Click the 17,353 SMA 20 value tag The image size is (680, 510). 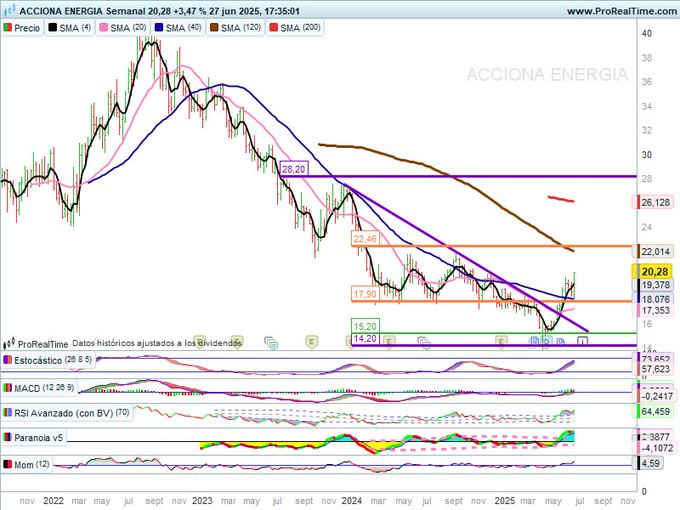[654, 311]
